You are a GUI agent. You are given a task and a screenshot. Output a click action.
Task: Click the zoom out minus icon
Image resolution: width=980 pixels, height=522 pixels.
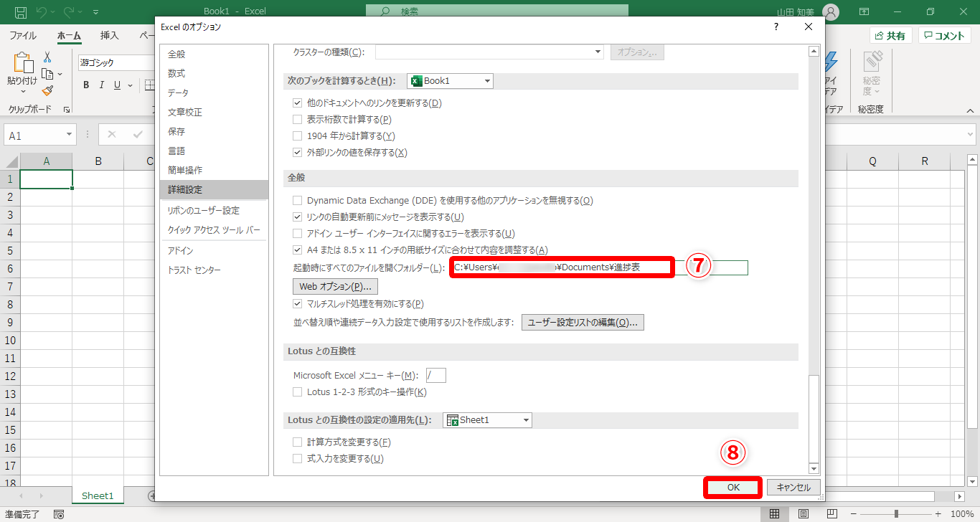pyautogui.click(x=853, y=514)
